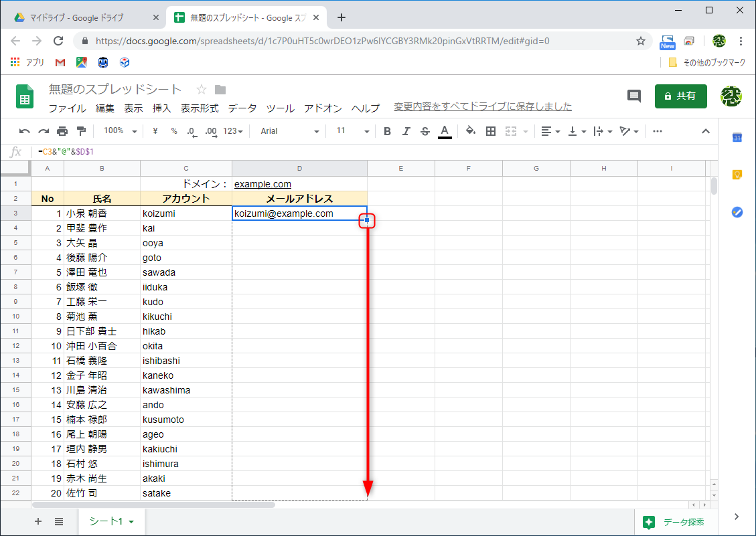This screenshot has height=536, width=756.
Task: Click the example.com link in cell D1
Action: 262,183
